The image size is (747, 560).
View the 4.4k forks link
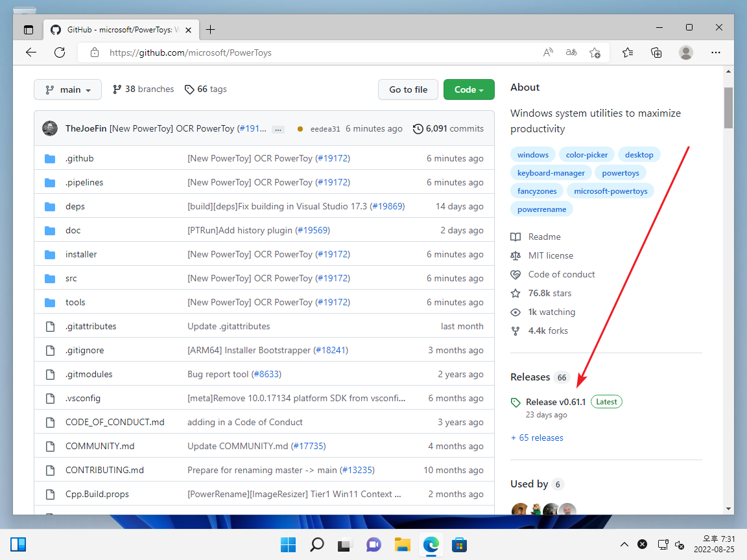[x=539, y=331]
